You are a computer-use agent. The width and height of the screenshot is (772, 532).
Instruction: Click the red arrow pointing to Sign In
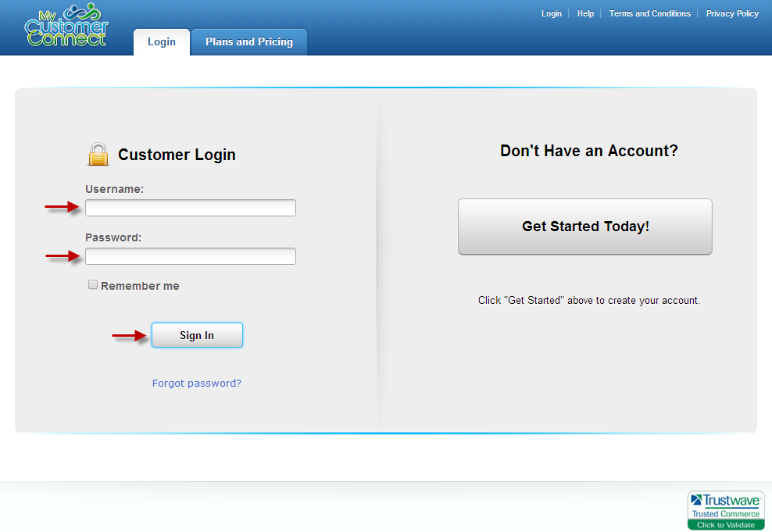130,336
